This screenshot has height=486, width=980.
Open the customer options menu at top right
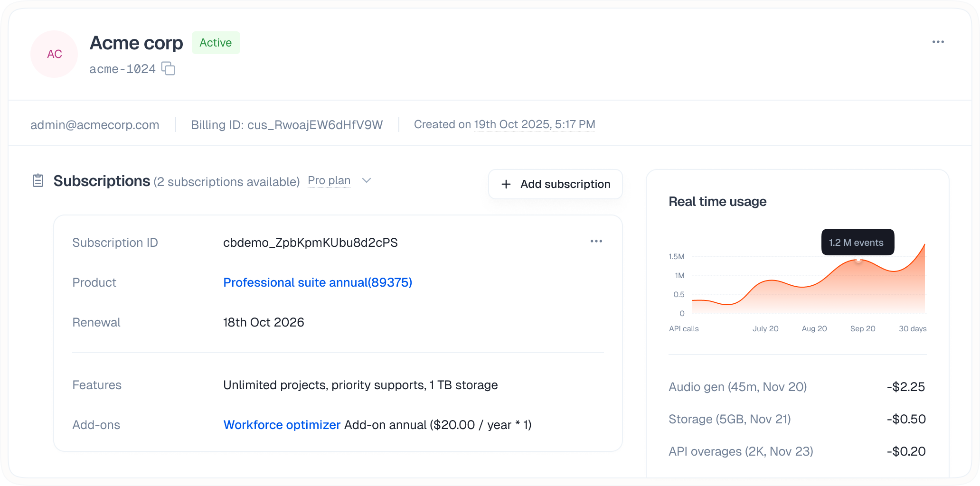pyautogui.click(x=938, y=42)
